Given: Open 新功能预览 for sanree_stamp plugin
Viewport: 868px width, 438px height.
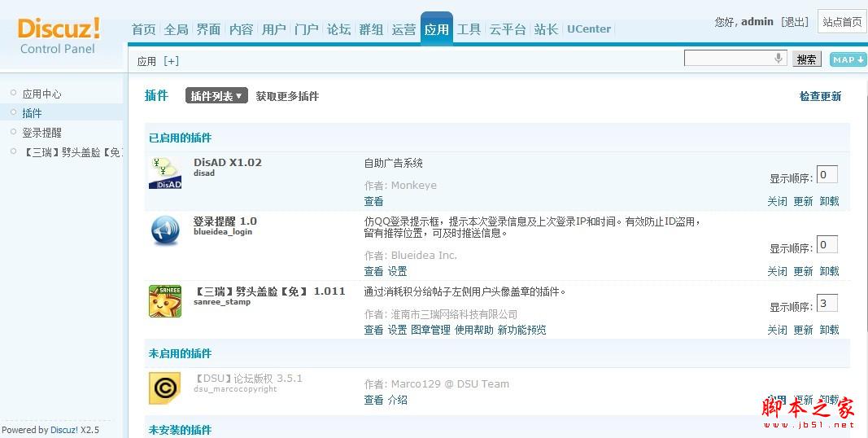Looking at the screenshot, I should point(521,330).
